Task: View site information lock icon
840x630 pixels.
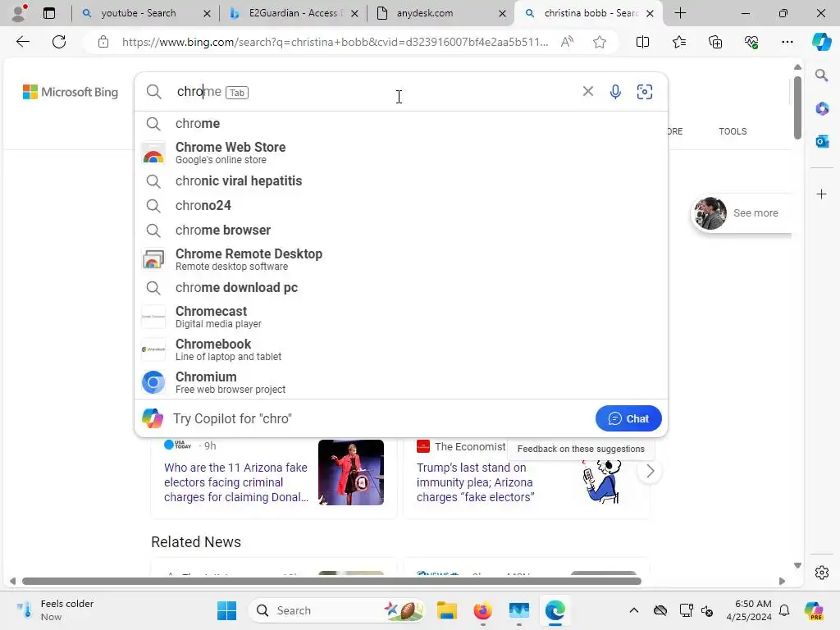Action: (x=103, y=42)
